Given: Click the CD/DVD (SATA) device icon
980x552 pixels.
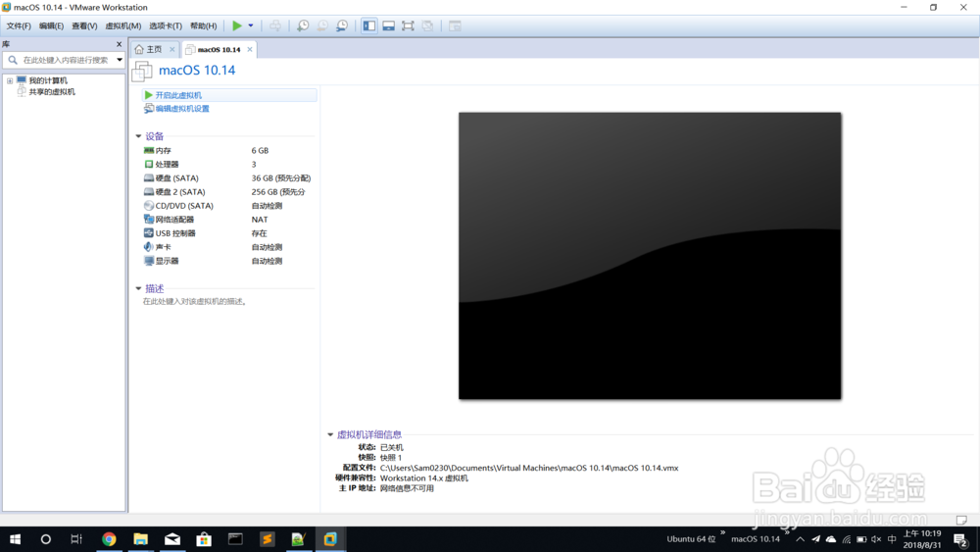Looking at the screenshot, I should tap(149, 206).
